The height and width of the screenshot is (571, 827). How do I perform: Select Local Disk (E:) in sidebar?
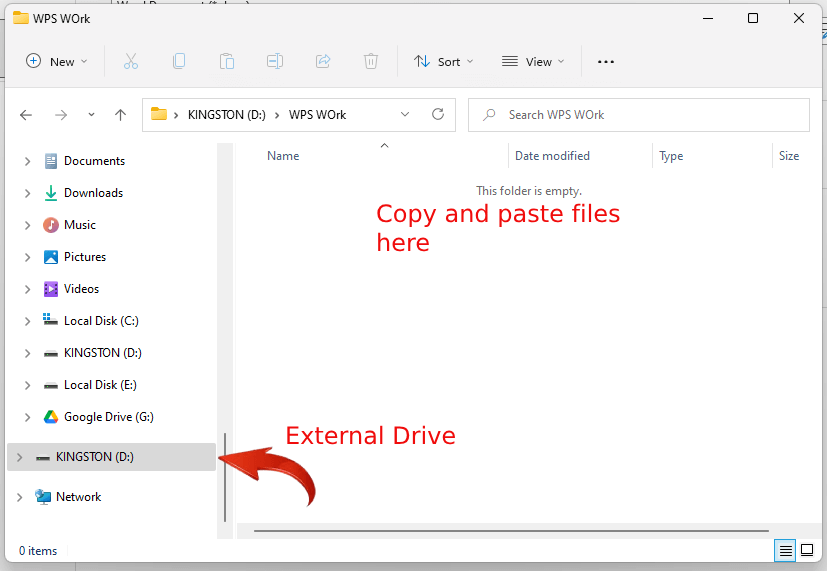pos(100,385)
